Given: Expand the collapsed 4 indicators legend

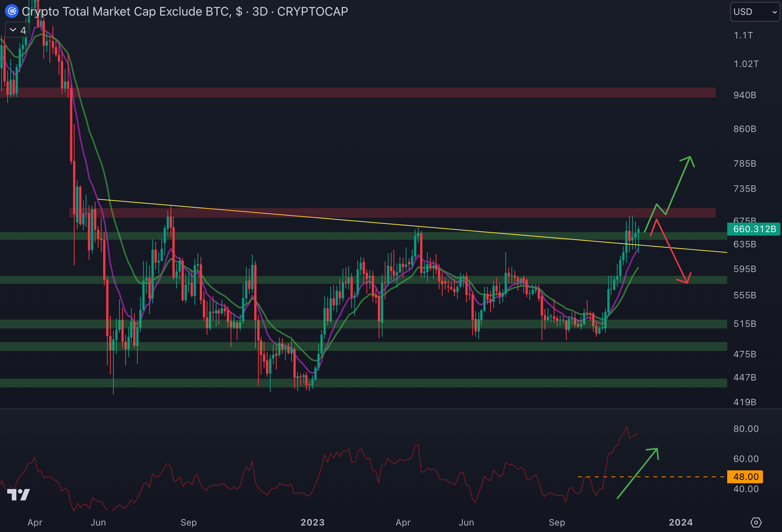Looking at the screenshot, I should [18, 30].
